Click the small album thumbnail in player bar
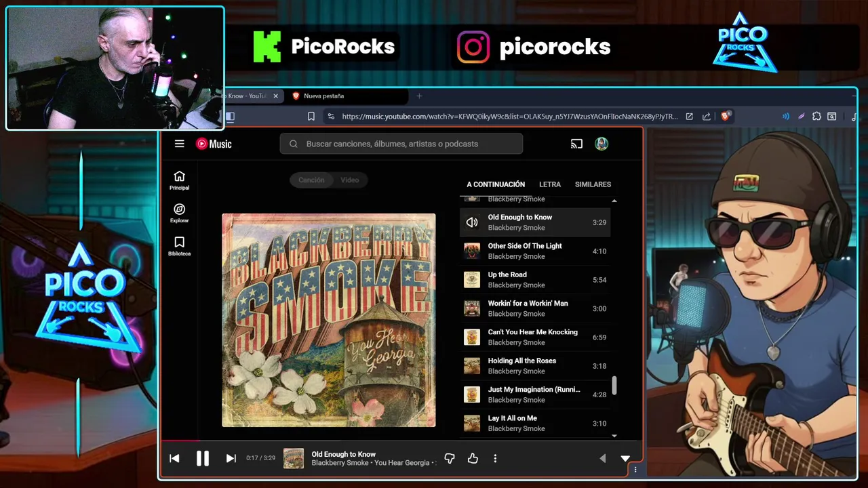 click(x=294, y=459)
